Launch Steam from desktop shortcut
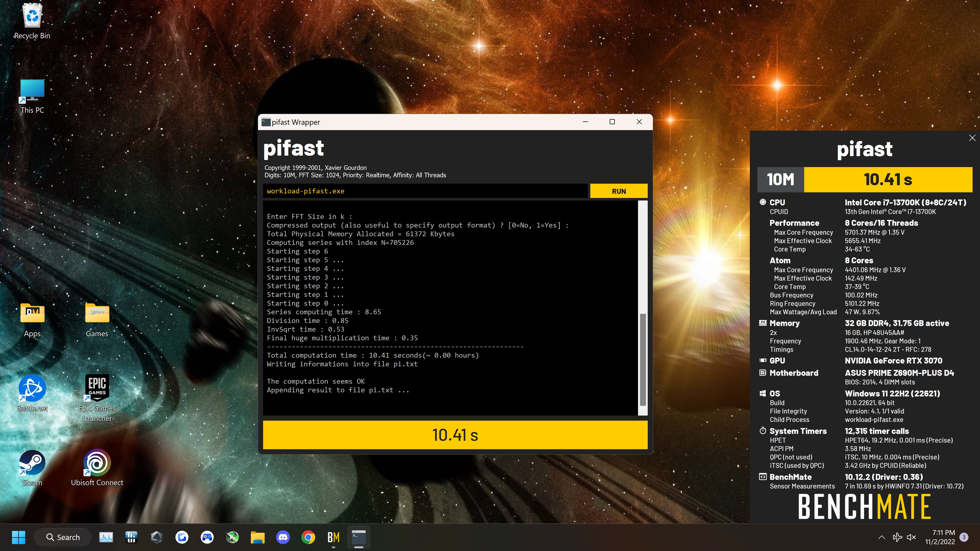980x551 pixels. (x=32, y=468)
